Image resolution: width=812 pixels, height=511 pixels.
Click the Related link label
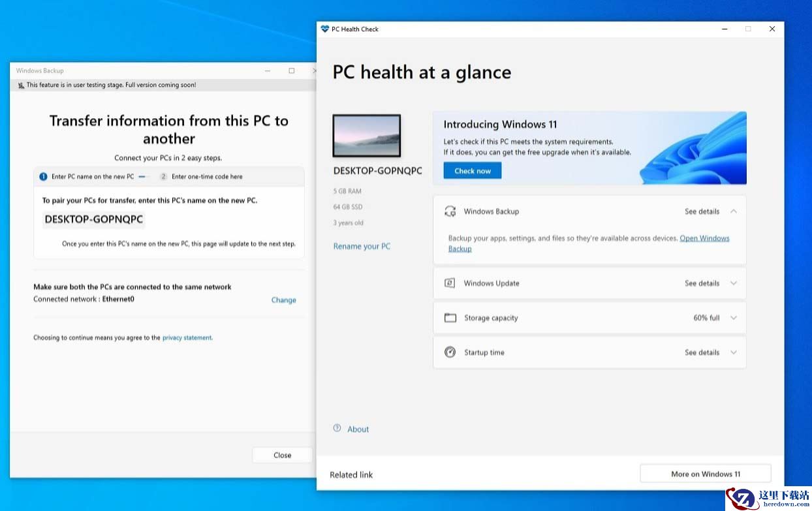(x=351, y=474)
